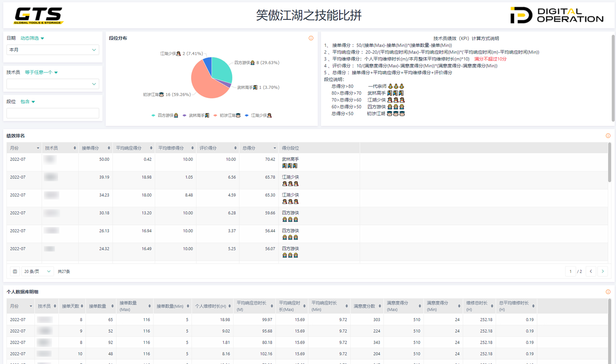The image size is (616, 364).
Task: Toggle 江湖少侠 legend entry below pie chart
Action: pos(258,115)
